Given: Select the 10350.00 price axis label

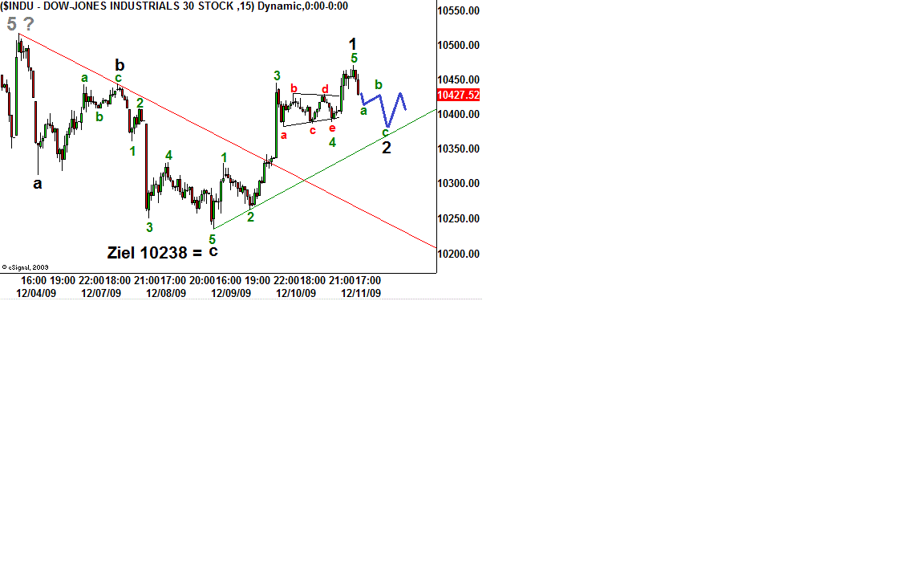Looking at the screenshot, I should tap(458, 149).
